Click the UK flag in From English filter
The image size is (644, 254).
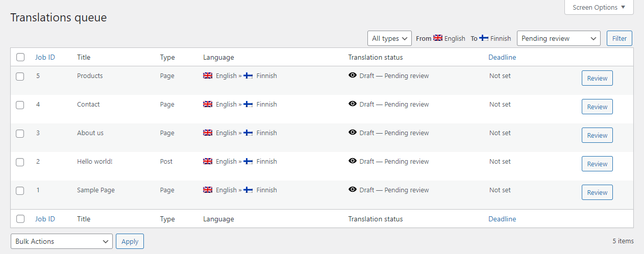coord(438,38)
